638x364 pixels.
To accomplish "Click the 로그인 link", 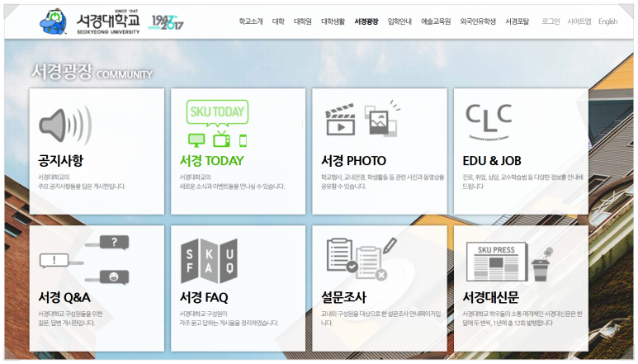I will point(551,21).
